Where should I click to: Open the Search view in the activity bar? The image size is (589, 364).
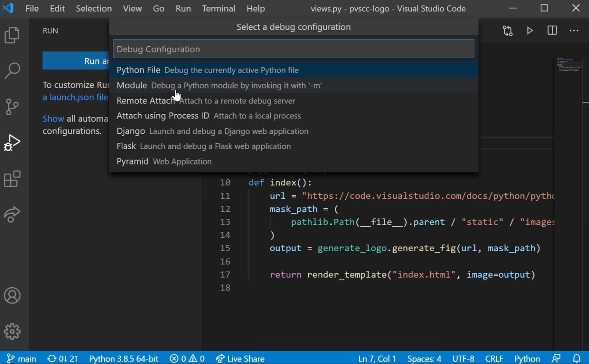click(x=12, y=70)
